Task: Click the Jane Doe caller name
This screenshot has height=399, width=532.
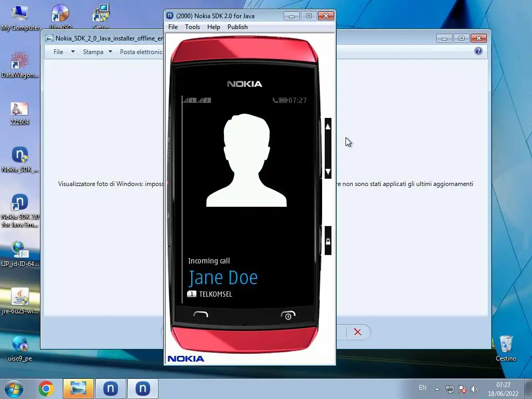Action: pos(223,277)
